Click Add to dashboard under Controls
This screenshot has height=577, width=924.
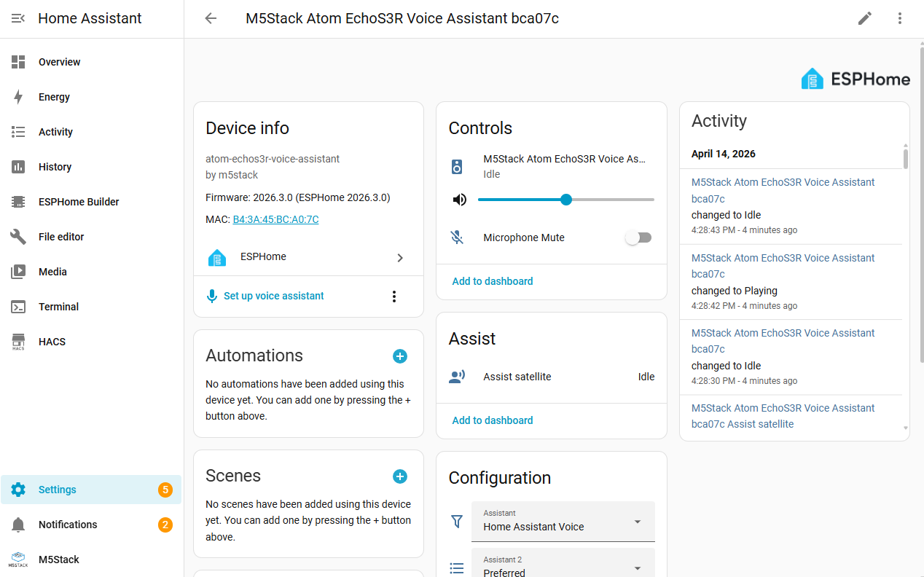[493, 281]
